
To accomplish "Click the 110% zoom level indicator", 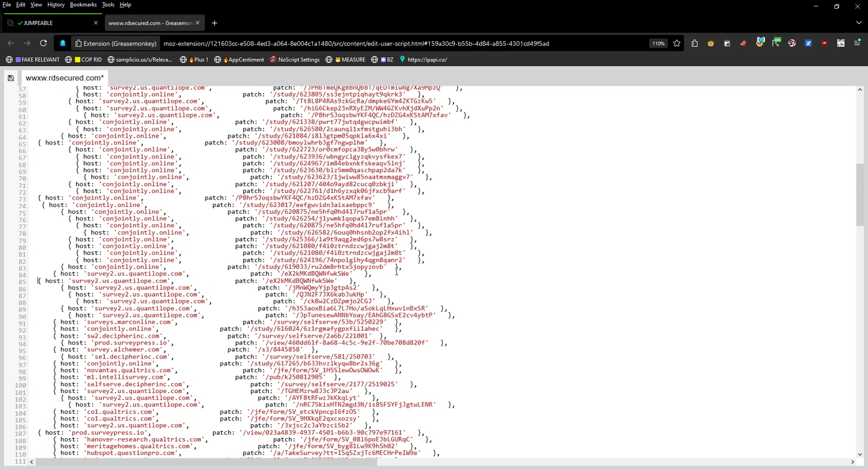I will 658,43.
